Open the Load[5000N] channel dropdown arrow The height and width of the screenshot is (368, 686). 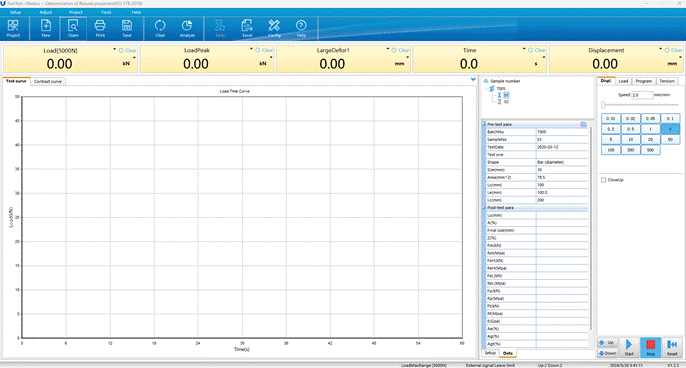coord(115,49)
